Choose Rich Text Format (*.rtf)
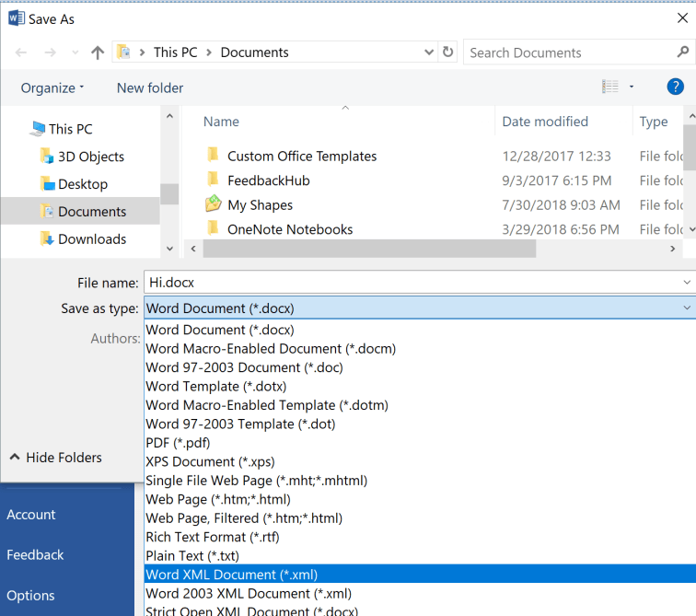This screenshot has width=696, height=616. pyautogui.click(x=420, y=538)
